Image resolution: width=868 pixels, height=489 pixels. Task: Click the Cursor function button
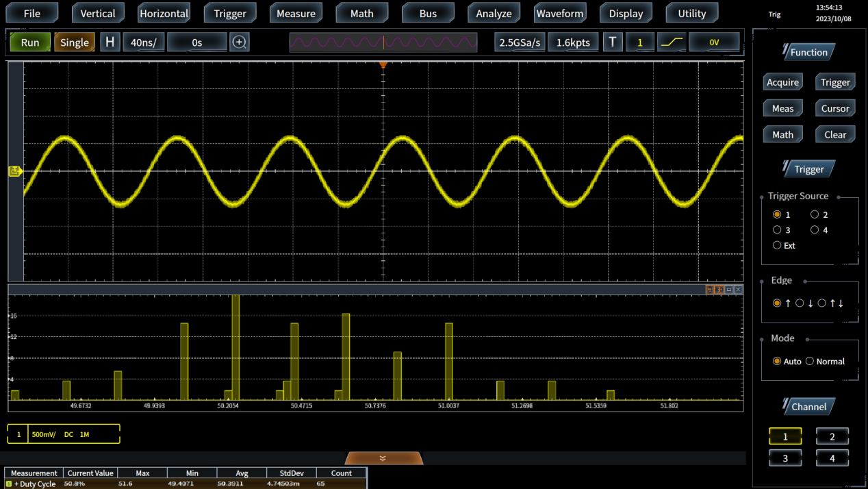pos(834,108)
